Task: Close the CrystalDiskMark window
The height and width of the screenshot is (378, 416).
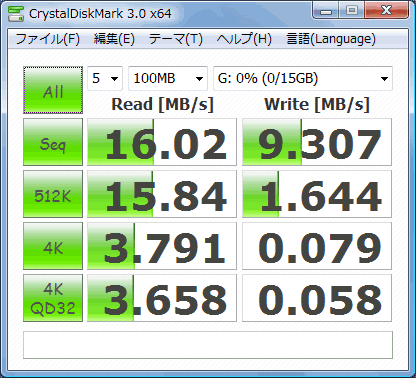Action: pos(386,10)
